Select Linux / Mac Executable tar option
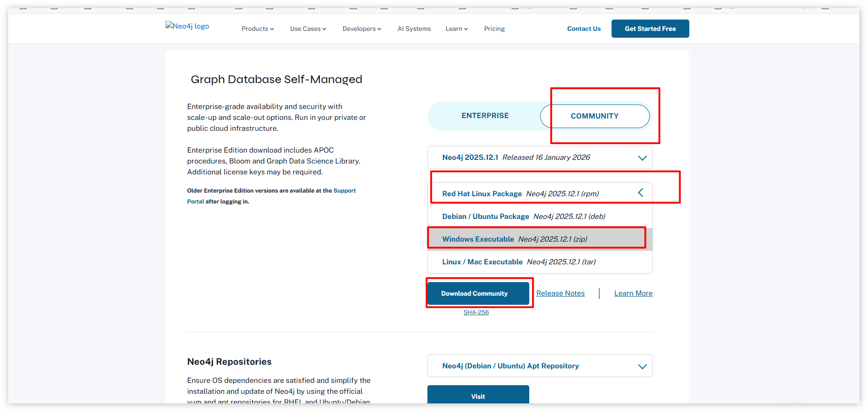This screenshot has width=868, height=412. coord(540,262)
